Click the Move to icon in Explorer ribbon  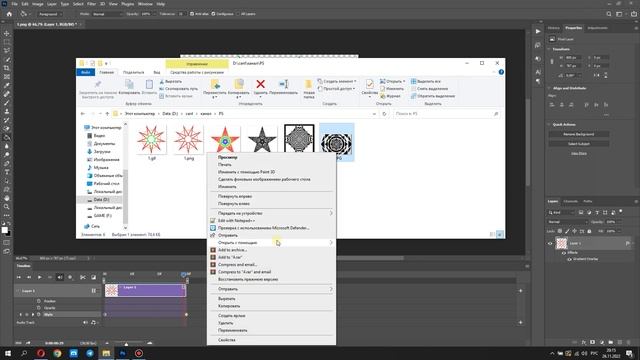click(215, 84)
